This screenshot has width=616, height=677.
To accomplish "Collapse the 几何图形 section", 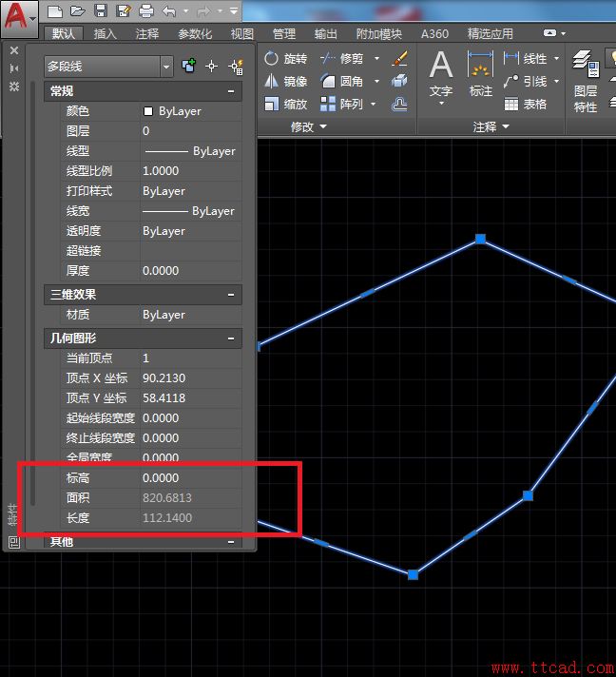I will (x=231, y=338).
